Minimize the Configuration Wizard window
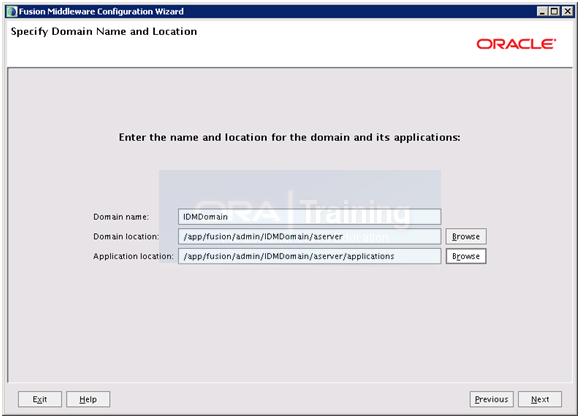Image resolution: width=580 pixels, height=418 pixels. coord(542,11)
